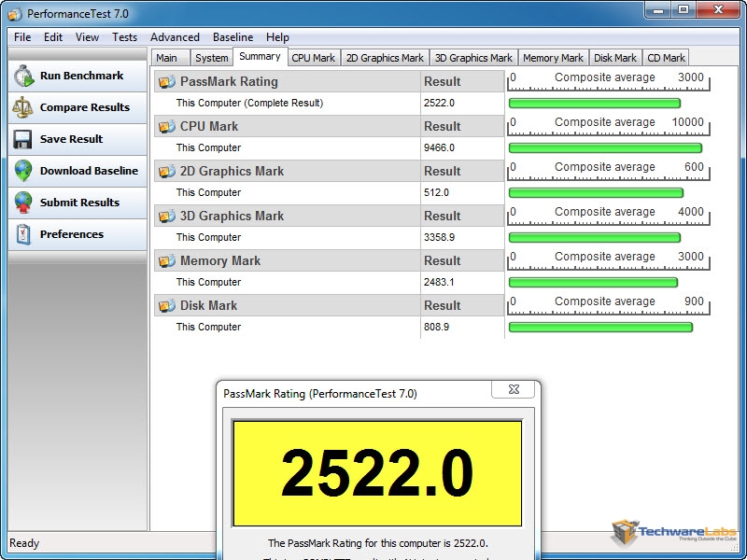Click the Save Result floppy disk icon
The height and width of the screenshot is (560, 747).
point(22,139)
